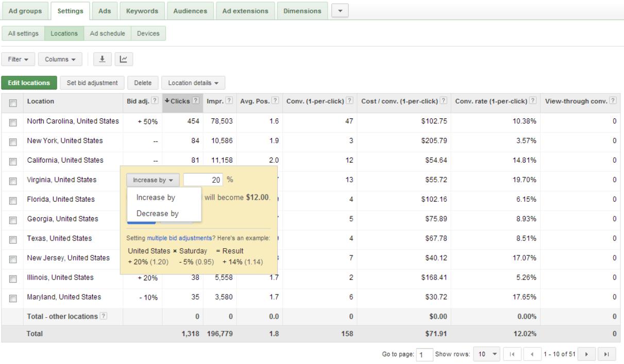Open the more tabs dropdown arrow
Screen dimensions: 624x364
tap(340, 11)
